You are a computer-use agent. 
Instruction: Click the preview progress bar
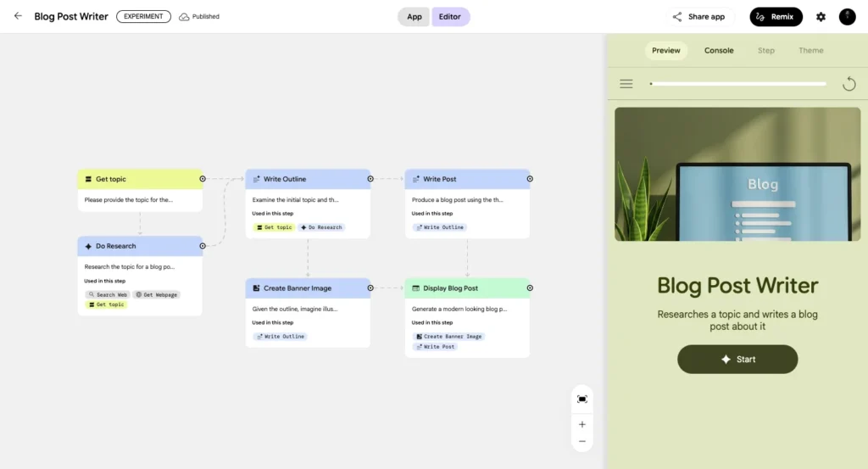coord(738,84)
